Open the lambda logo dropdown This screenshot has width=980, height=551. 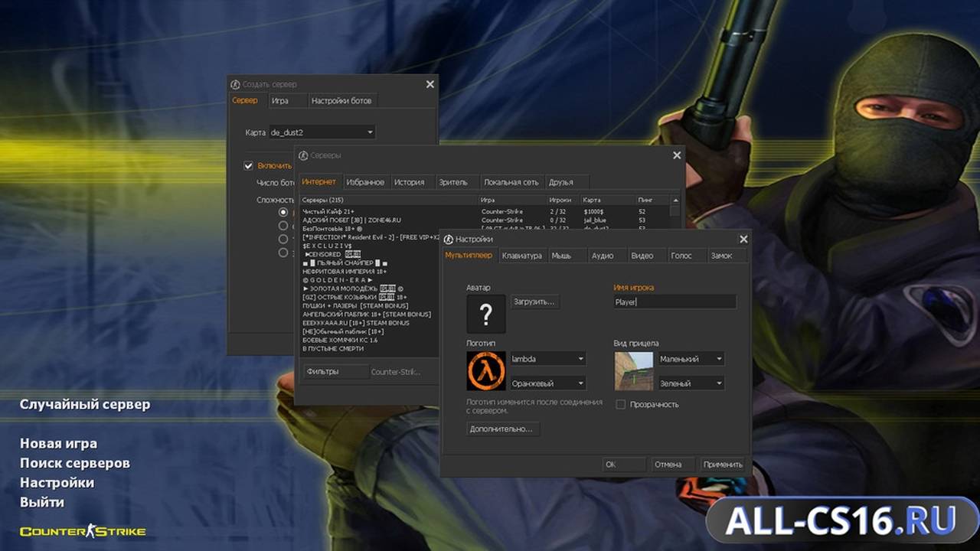(548, 358)
